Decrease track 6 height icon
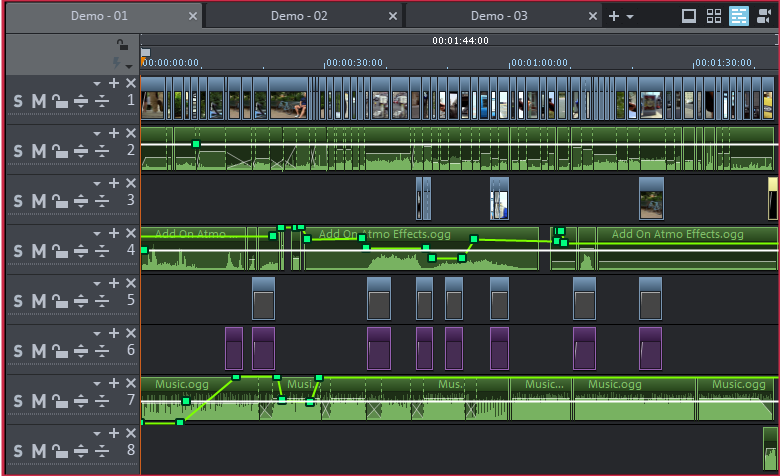 click(x=102, y=351)
